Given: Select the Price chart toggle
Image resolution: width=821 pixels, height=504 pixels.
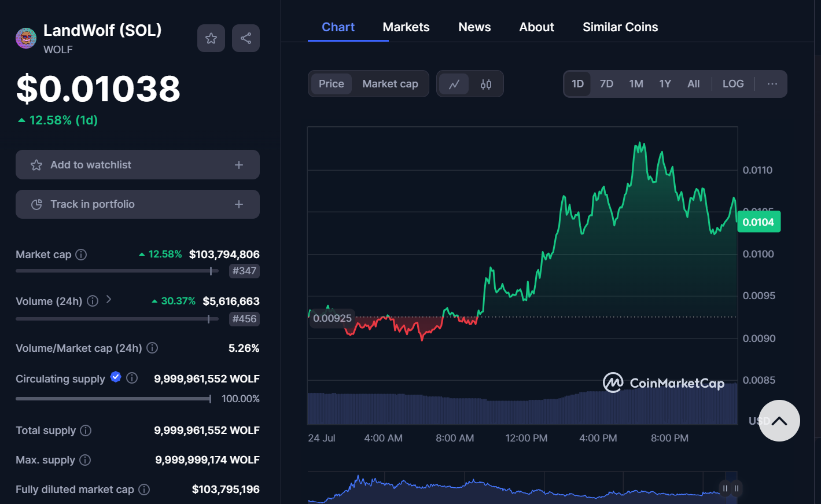Looking at the screenshot, I should click(332, 84).
